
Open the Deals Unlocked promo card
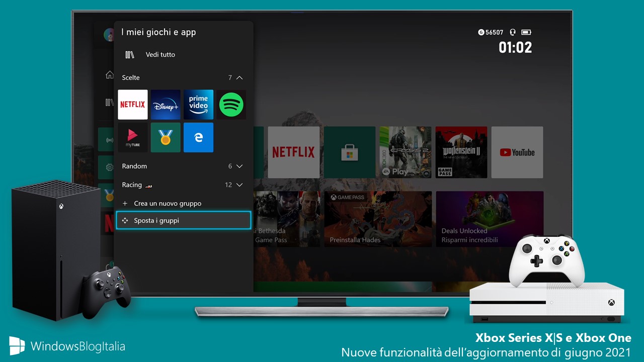tap(490, 219)
